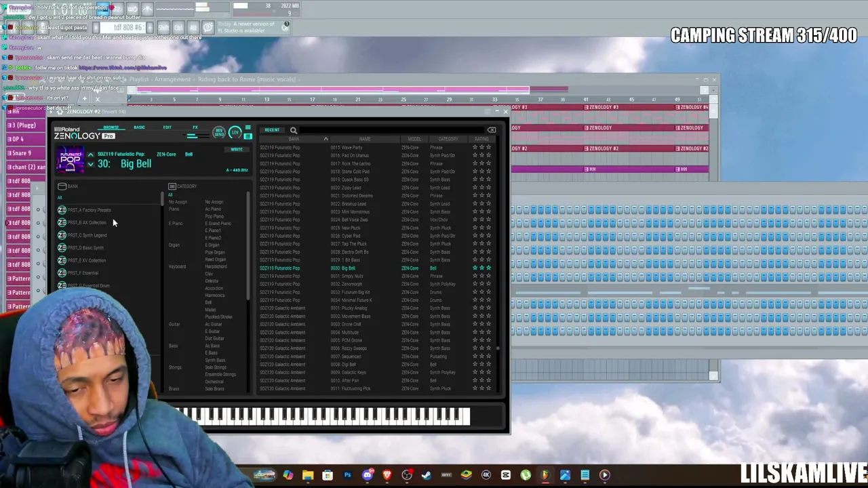Select the Pipe Organ category
868x488 pixels.
(214, 252)
